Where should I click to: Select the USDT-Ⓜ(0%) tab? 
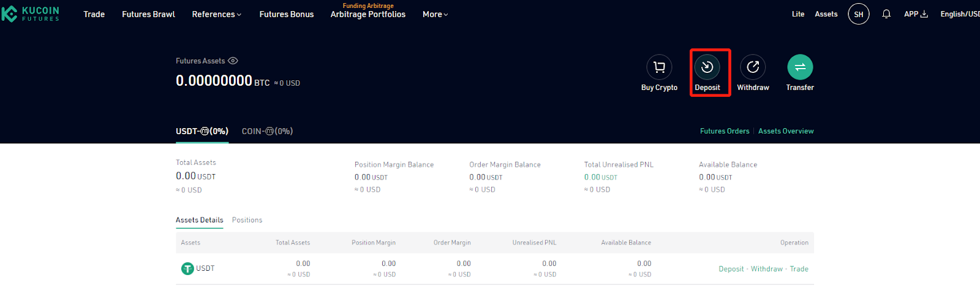(x=202, y=131)
